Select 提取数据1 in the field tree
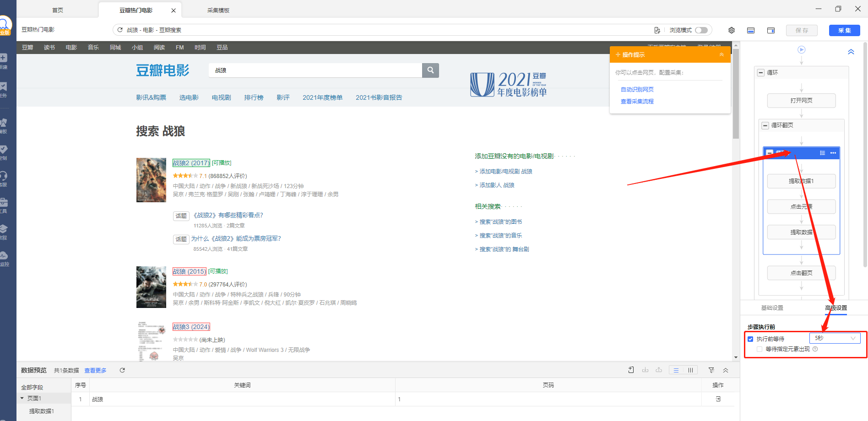This screenshot has height=421, width=868. tap(42, 411)
